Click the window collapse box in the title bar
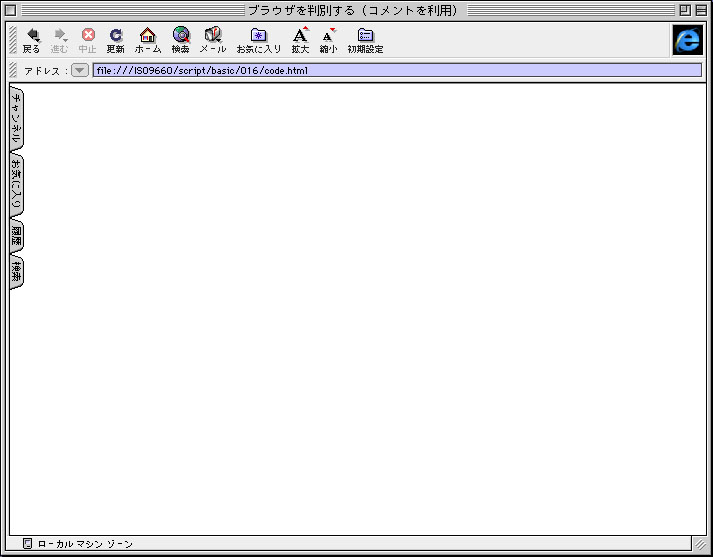 point(701,10)
